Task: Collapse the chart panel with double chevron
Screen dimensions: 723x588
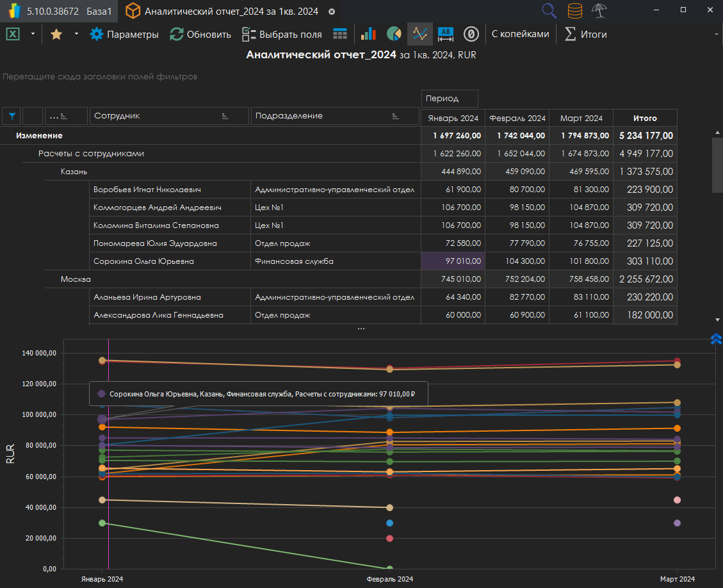Action: pyautogui.click(x=716, y=339)
